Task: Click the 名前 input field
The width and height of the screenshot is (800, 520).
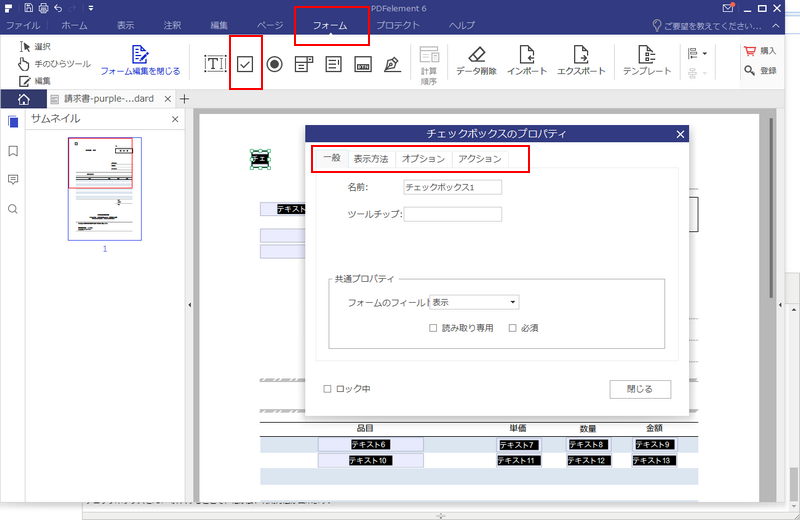Action: (x=453, y=187)
